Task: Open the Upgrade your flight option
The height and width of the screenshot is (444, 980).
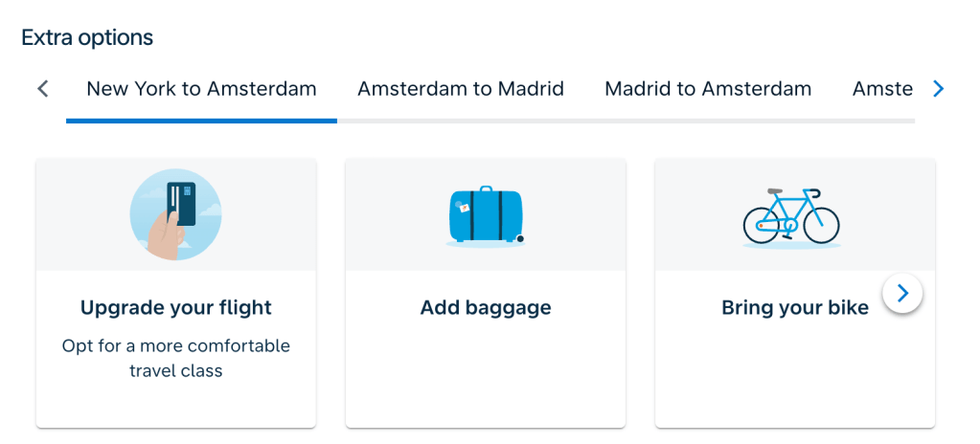Action: tap(176, 307)
